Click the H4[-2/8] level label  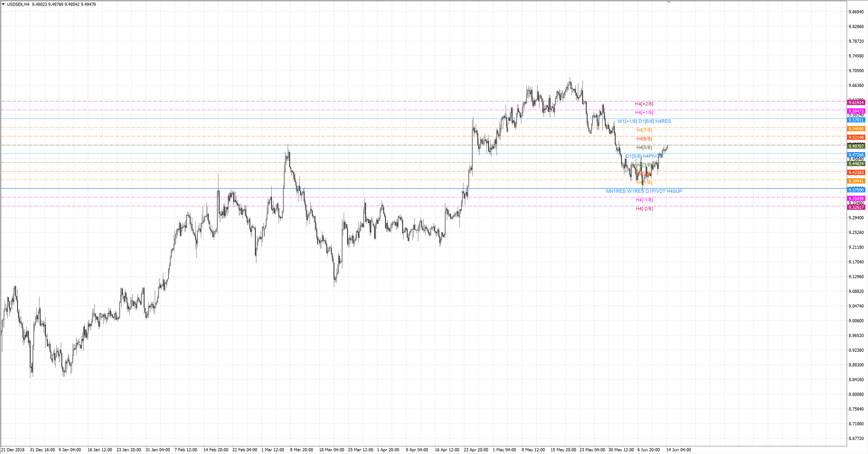point(644,209)
